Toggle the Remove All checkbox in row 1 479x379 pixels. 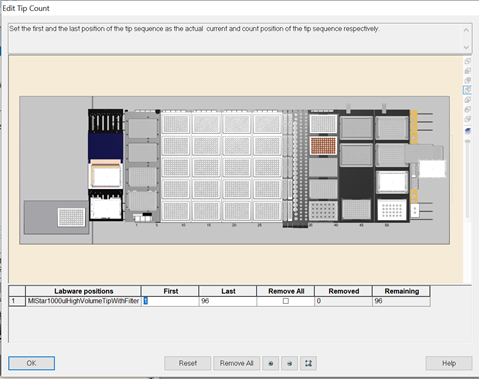pos(286,301)
